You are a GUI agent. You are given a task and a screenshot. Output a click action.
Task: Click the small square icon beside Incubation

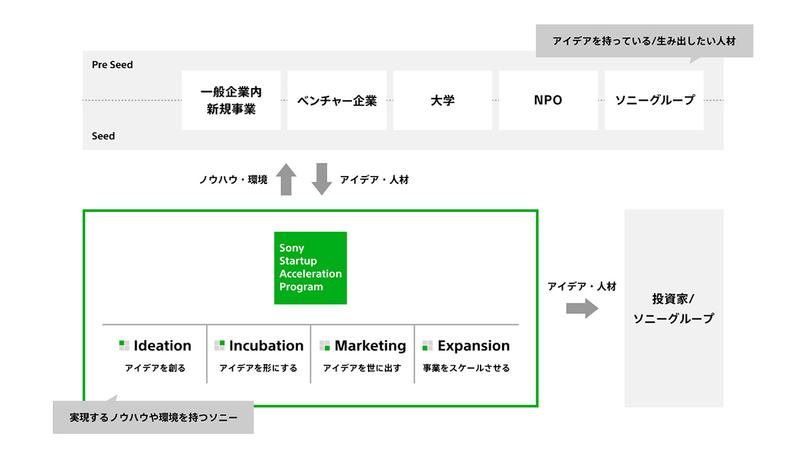pyautogui.click(x=220, y=346)
